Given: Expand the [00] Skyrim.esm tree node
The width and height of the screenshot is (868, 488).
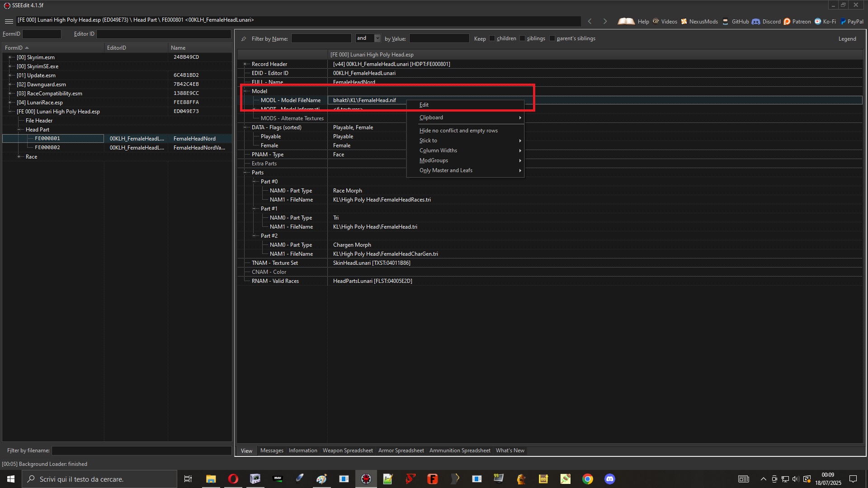Looking at the screenshot, I should [x=10, y=57].
